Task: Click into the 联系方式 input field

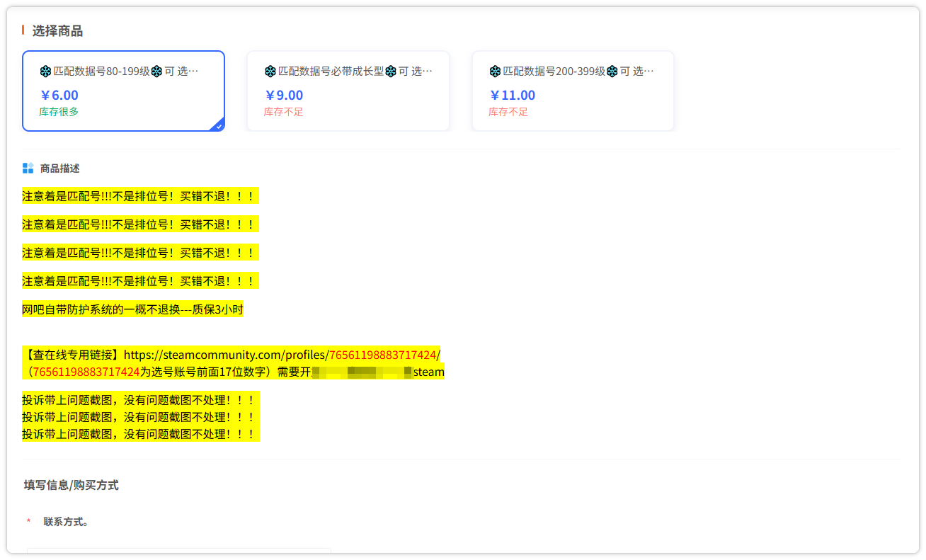Action: pos(178,552)
